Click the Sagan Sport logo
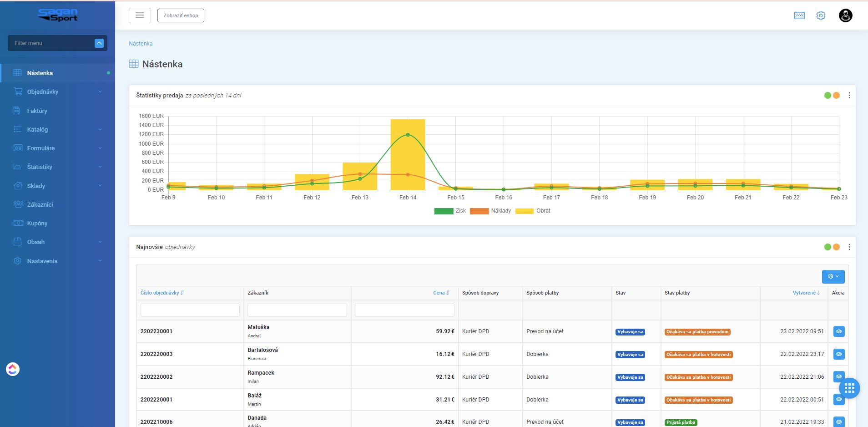The height and width of the screenshot is (427, 868). [x=58, y=15]
